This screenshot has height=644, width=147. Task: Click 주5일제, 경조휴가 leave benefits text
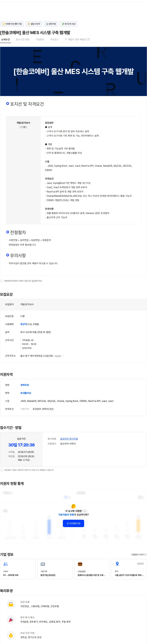[45, 622]
